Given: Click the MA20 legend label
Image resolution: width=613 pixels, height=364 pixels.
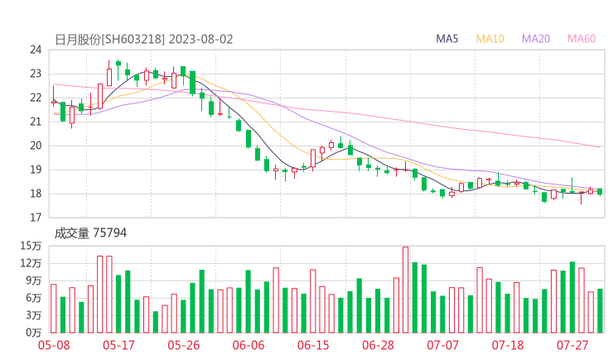Looking at the screenshot, I should click(x=536, y=39).
